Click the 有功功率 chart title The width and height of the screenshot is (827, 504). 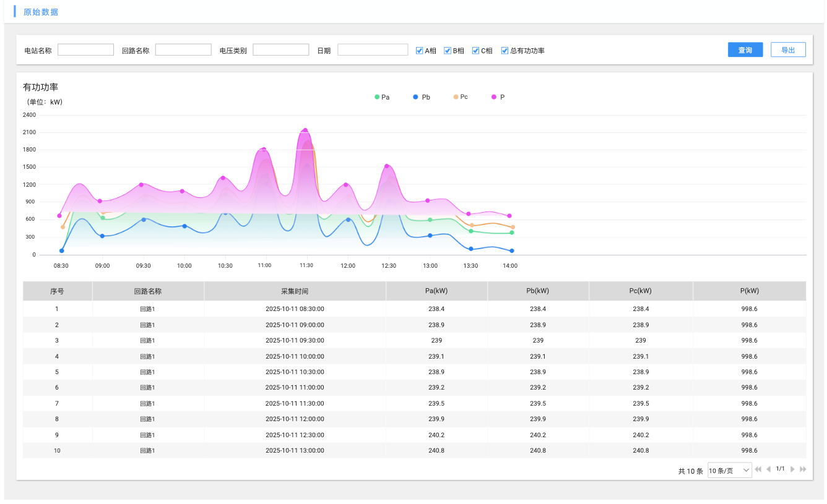(x=40, y=88)
